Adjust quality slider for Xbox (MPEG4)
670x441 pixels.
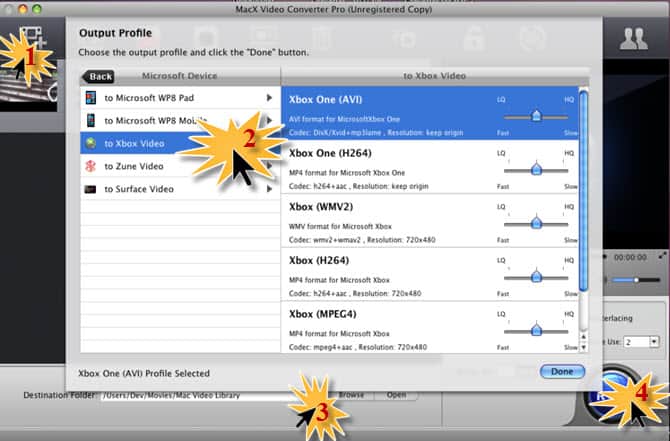536,330
